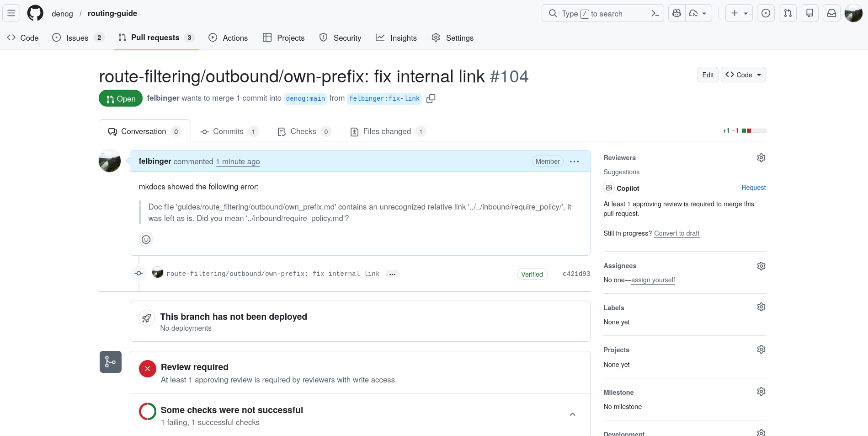
Task: Click the search input field
Action: [594, 13]
